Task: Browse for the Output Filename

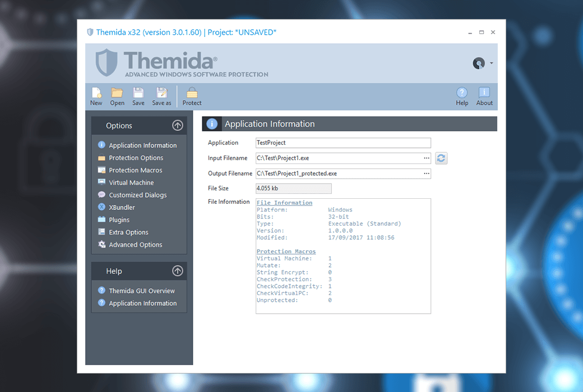Action: click(425, 173)
